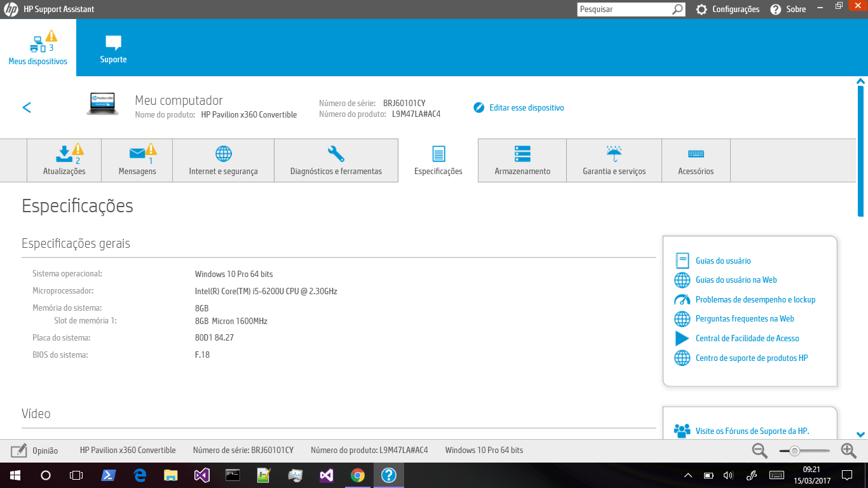
Task: Click the HP logo in title bar
Action: tap(10, 9)
